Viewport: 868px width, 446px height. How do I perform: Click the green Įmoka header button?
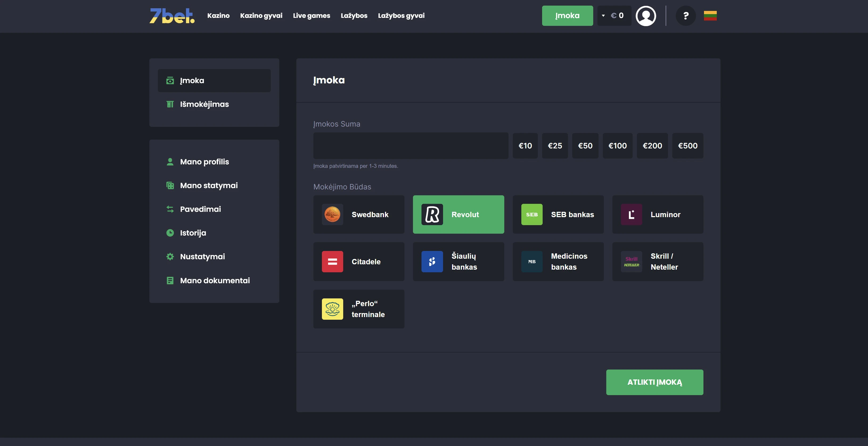coord(567,16)
